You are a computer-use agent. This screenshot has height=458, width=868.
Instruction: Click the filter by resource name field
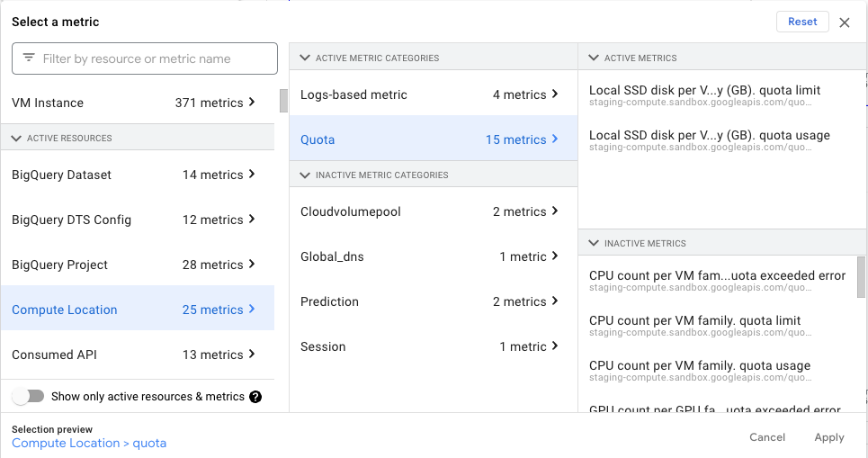coord(153,58)
